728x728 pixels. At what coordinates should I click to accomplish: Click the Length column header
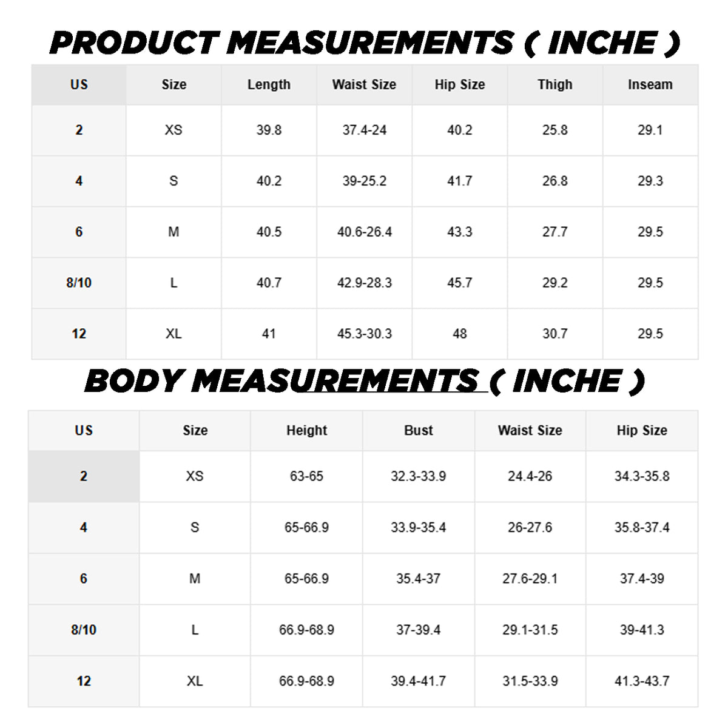click(x=269, y=85)
